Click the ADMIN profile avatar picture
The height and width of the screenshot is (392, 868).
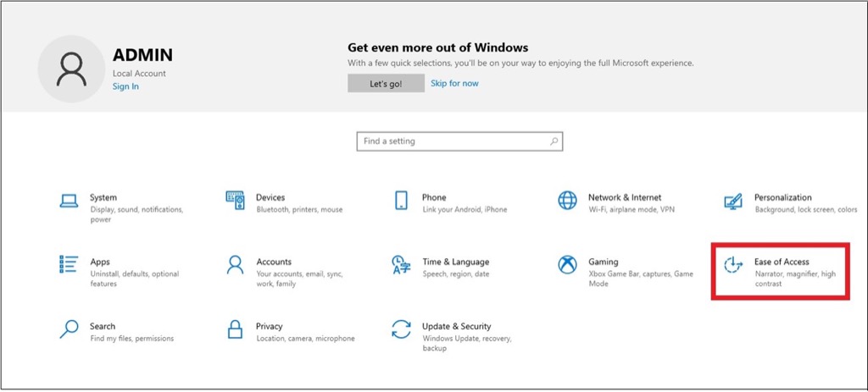coord(71,69)
